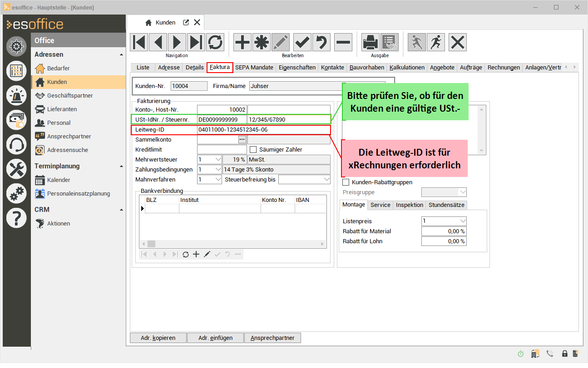Open Personaleinsatzplanung in the sidebar
This screenshot has height=368, width=588.
79,194
